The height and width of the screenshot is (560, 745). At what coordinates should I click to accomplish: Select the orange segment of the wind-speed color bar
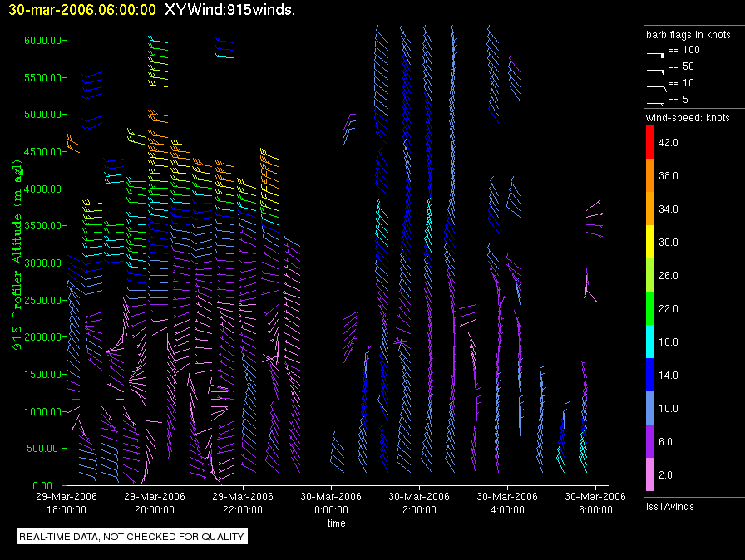[x=650, y=175]
